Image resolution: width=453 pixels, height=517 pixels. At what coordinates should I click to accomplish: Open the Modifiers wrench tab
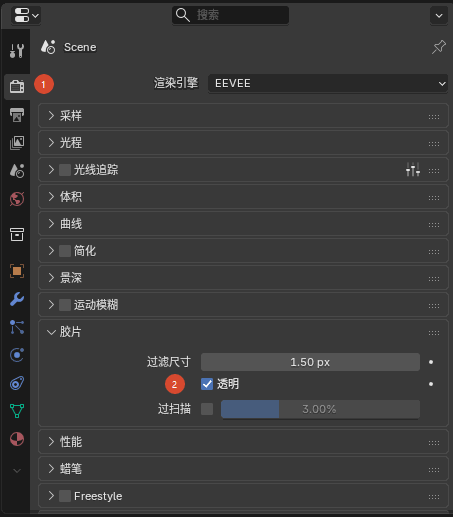coord(17,299)
